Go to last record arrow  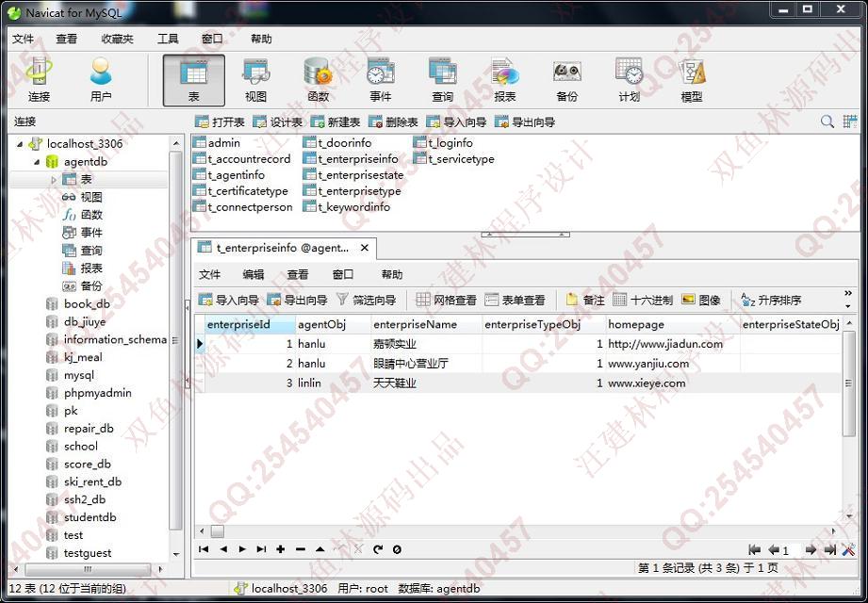(x=261, y=549)
